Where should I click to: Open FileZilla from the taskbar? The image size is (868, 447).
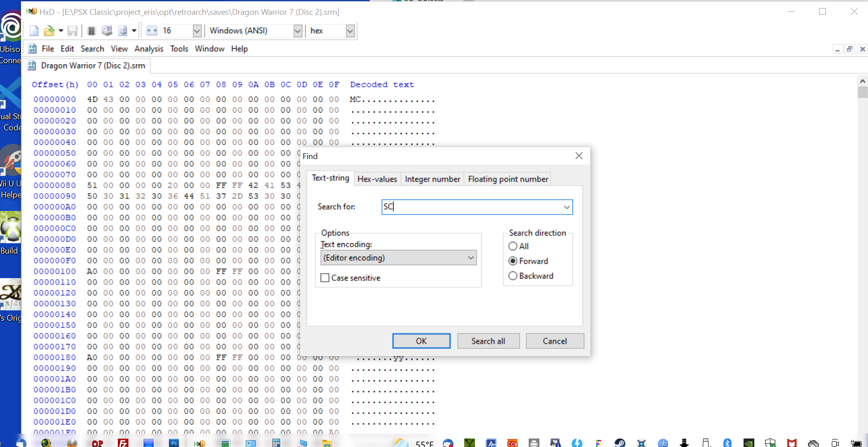click(123, 443)
